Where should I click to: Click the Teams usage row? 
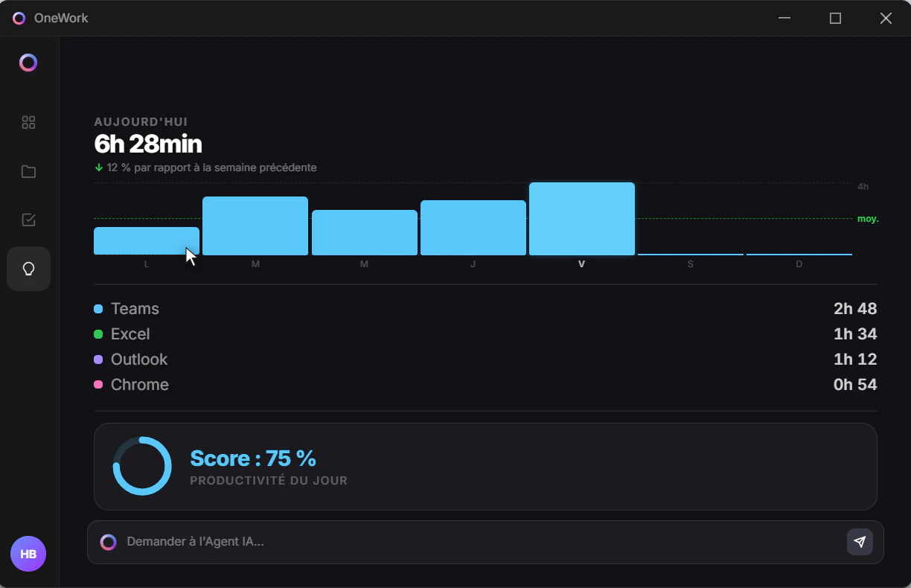[x=485, y=309]
